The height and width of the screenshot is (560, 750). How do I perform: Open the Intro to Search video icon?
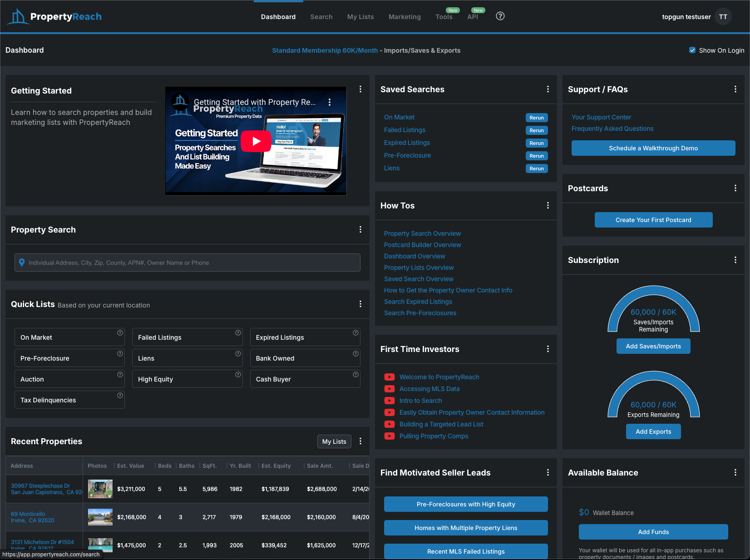coord(390,401)
